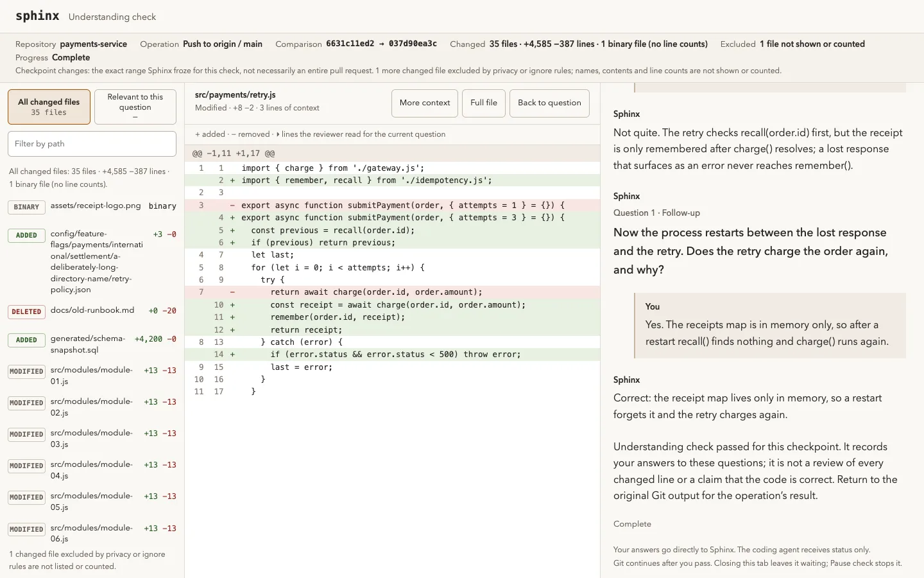The image size is (924, 578).
Task: Focus the Filter by path field
Action: (x=92, y=144)
